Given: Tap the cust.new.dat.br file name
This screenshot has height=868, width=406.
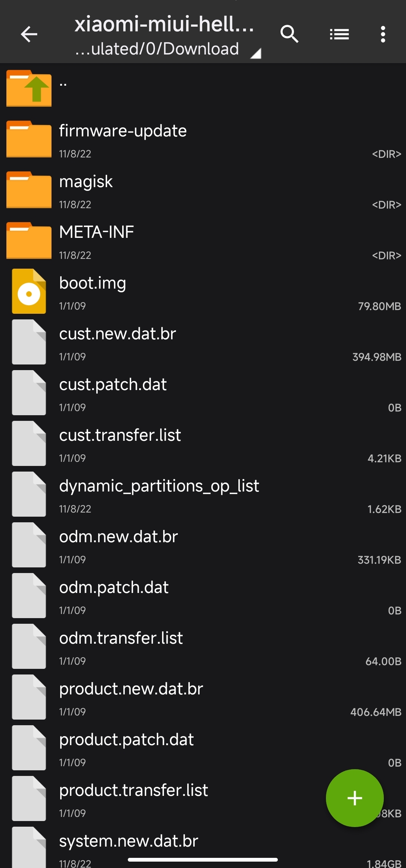Looking at the screenshot, I should (118, 334).
